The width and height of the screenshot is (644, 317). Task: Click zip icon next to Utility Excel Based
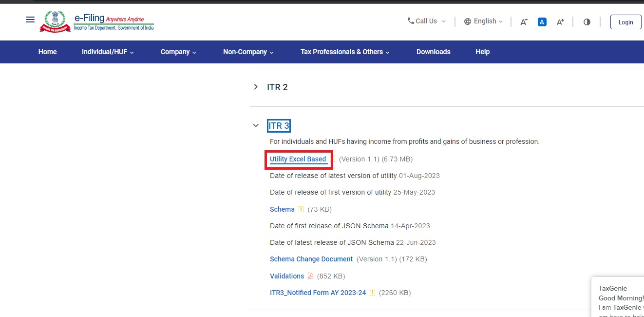coord(333,159)
